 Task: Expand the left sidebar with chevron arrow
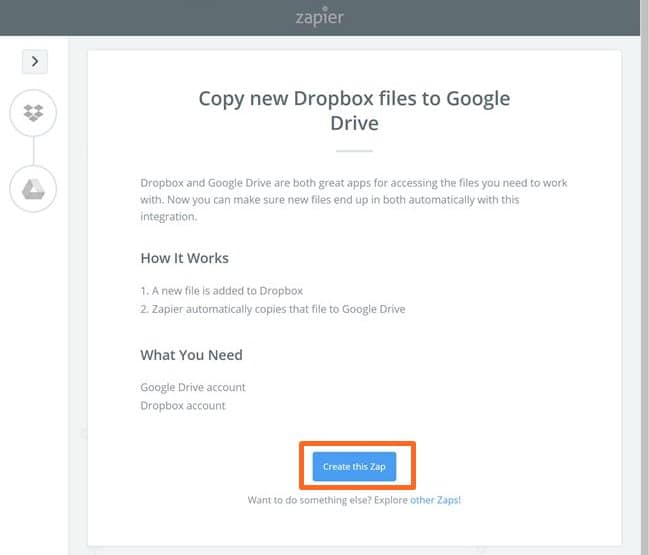pos(35,61)
